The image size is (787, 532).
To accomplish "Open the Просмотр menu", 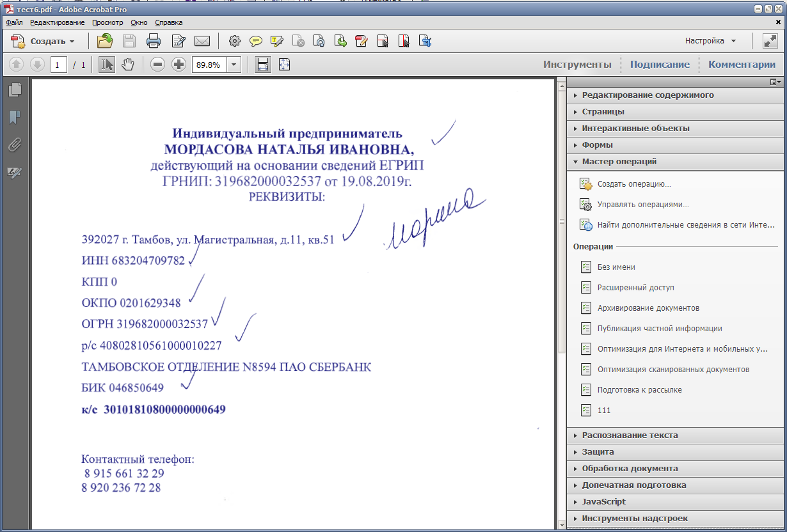I will 107,22.
